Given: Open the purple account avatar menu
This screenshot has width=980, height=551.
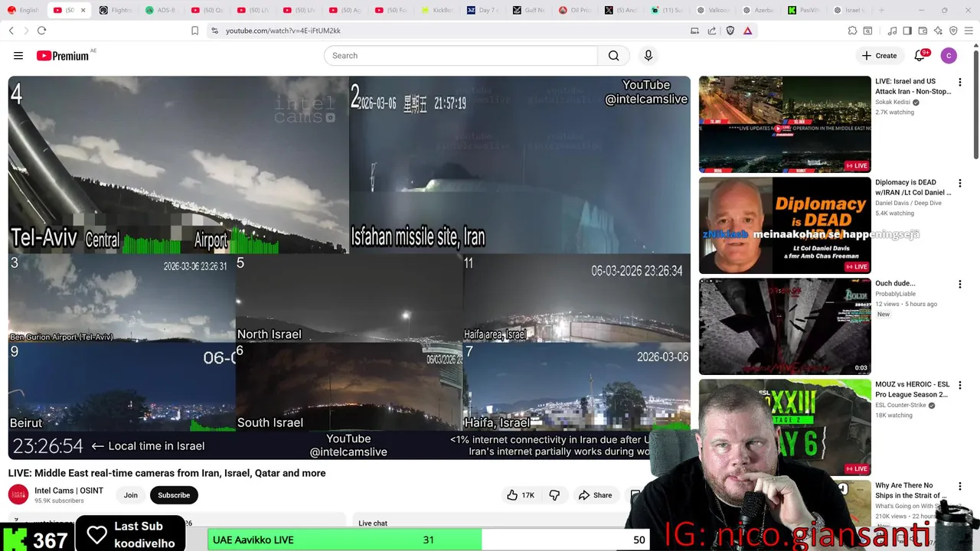Looking at the screenshot, I should [x=949, y=55].
